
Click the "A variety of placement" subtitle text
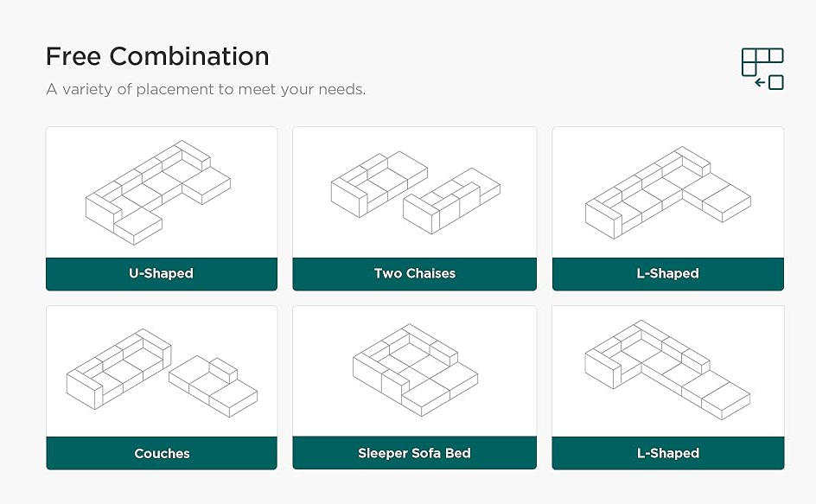pos(206,89)
